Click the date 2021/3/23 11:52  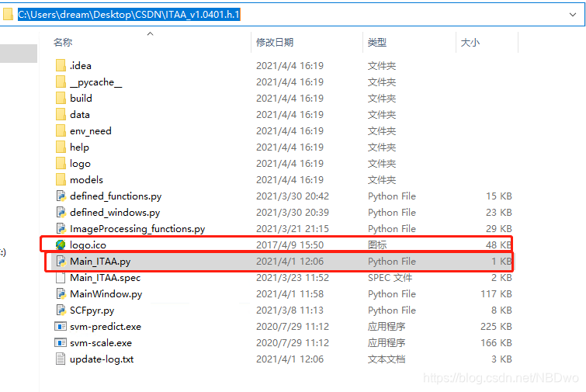click(293, 278)
